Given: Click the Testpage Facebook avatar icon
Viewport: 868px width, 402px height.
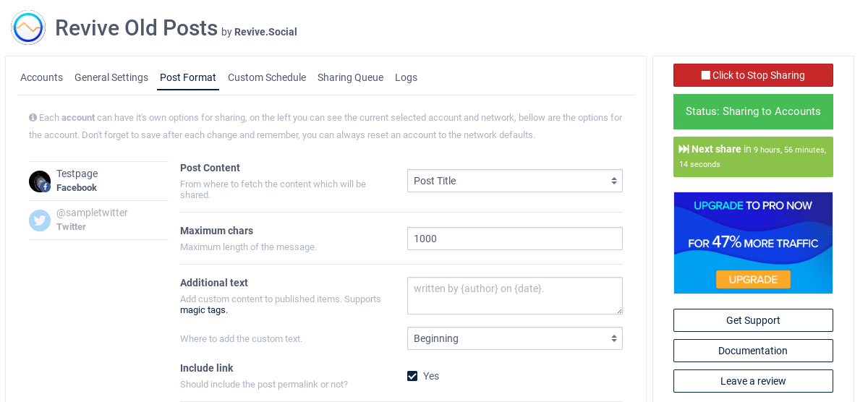Looking at the screenshot, I should (x=40, y=181).
